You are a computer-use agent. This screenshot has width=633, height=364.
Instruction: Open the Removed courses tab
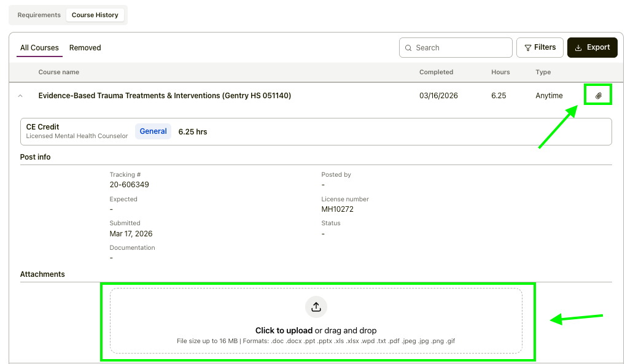pos(85,48)
